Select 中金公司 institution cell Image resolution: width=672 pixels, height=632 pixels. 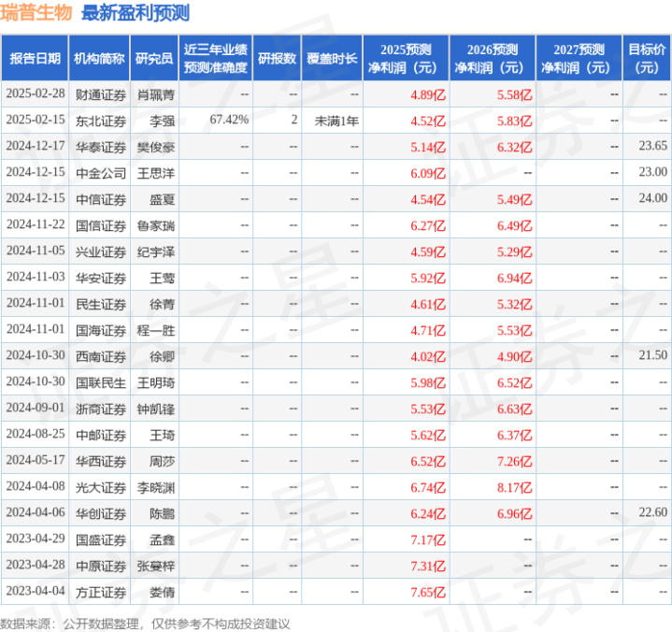(101, 174)
